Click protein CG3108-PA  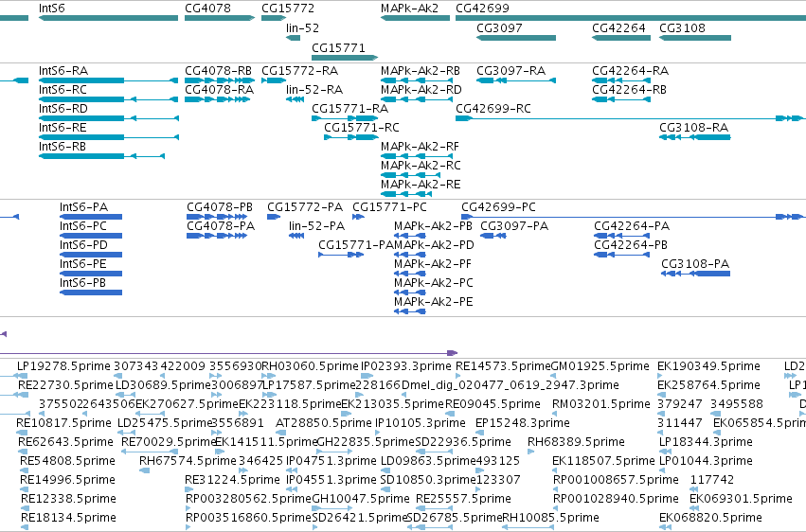695,274
